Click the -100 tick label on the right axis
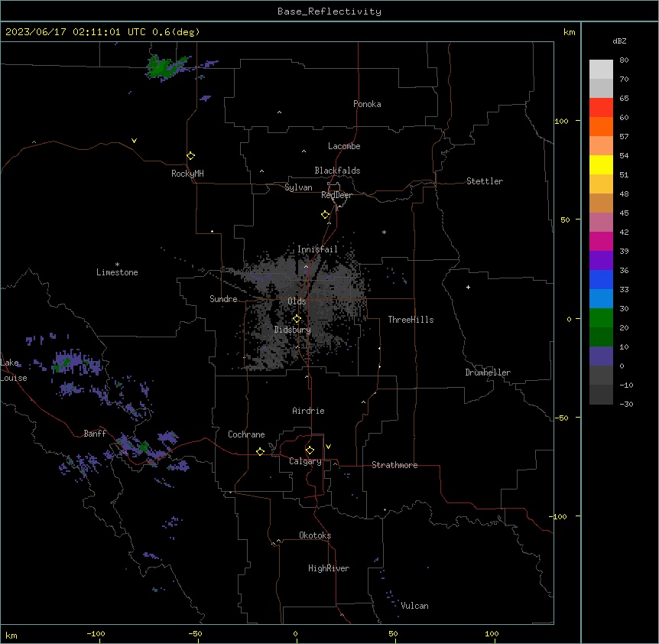The height and width of the screenshot is (644, 659). pos(559,516)
